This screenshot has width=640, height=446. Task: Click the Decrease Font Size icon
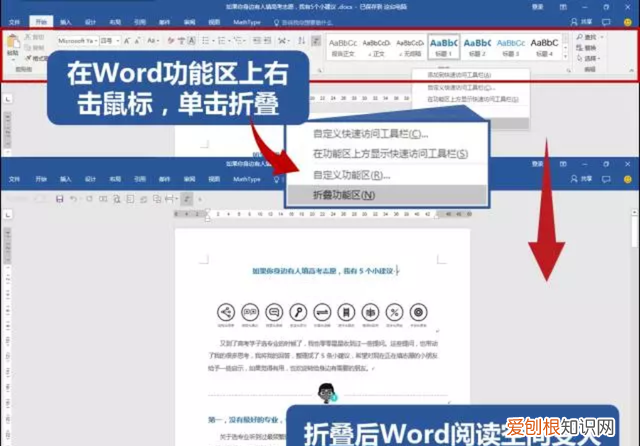[x=138, y=41]
